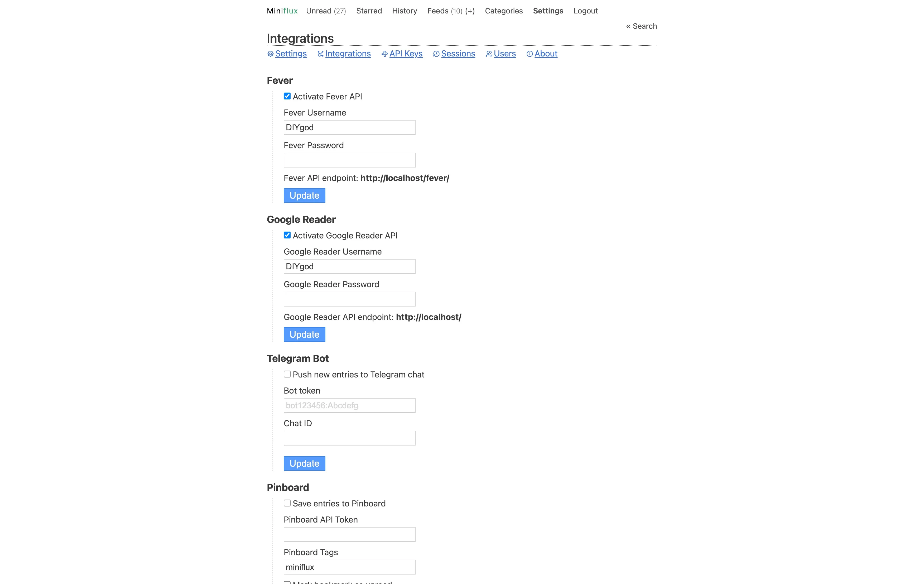The image size is (924, 584).
Task: Uncheck Activate Fever API checkbox
Action: click(x=287, y=96)
